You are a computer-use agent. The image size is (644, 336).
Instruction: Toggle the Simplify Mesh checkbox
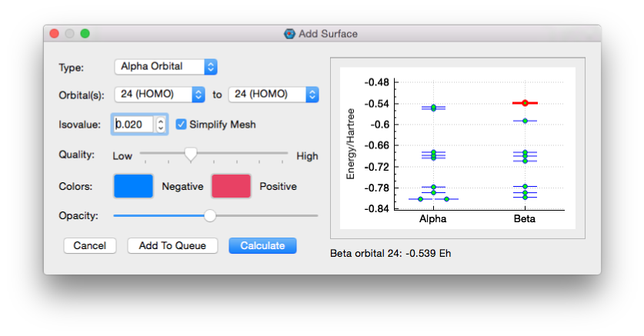(x=182, y=124)
